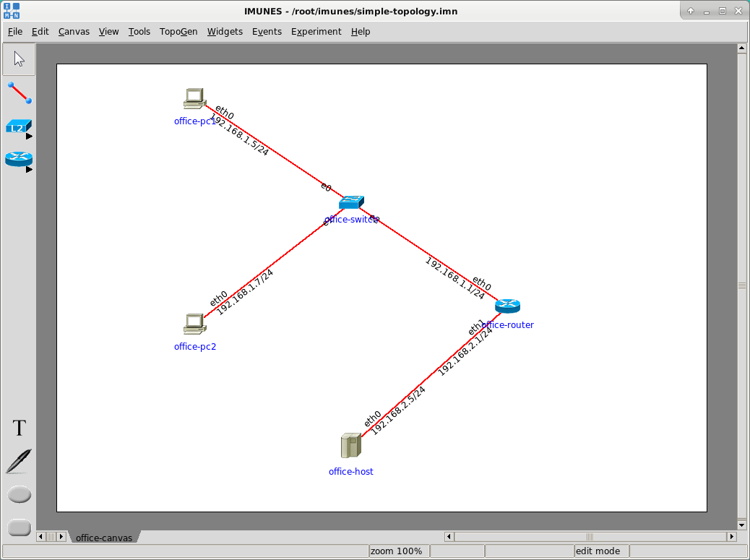Click the office-switch node label
Image resolution: width=750 pixels, height=560 pixels.
click(x=352, y=220)
